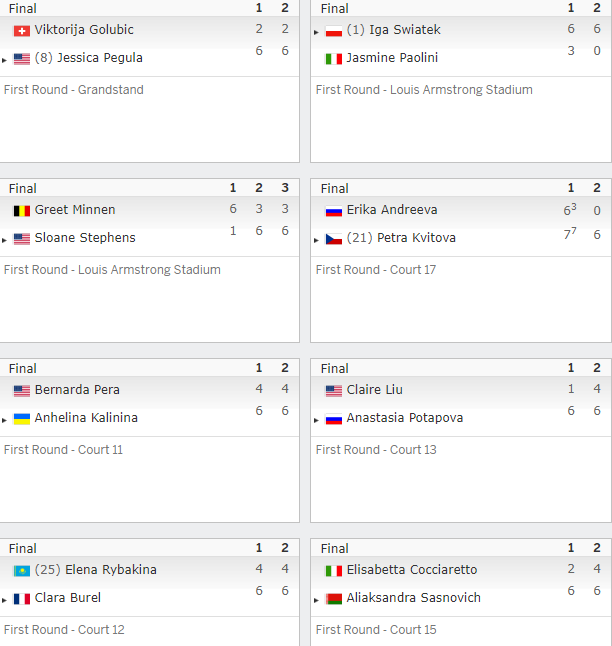Click Final status of Golubic-Pegula match
The image size is (612, 646).
pos(23,9)
